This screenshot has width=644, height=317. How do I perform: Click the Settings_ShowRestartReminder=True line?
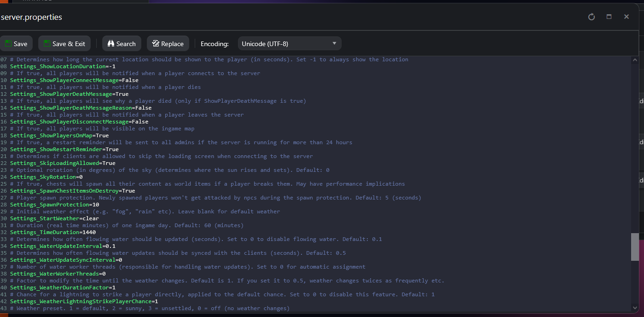[64, 149]
